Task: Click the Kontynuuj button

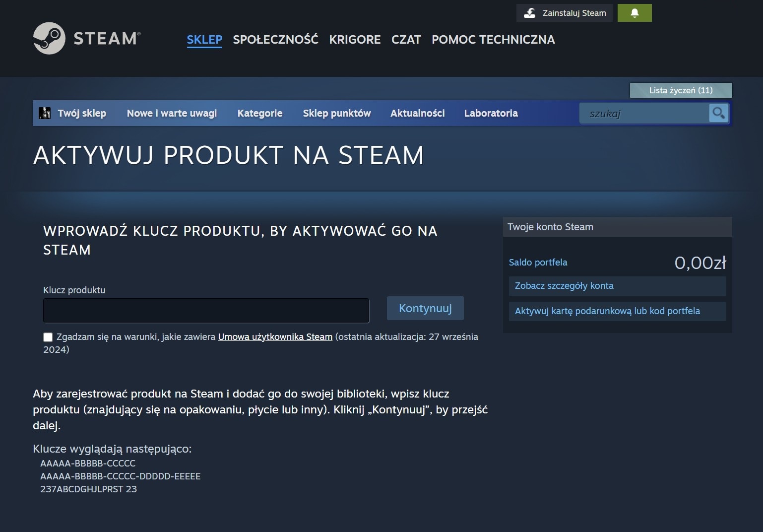Action: 425,308
